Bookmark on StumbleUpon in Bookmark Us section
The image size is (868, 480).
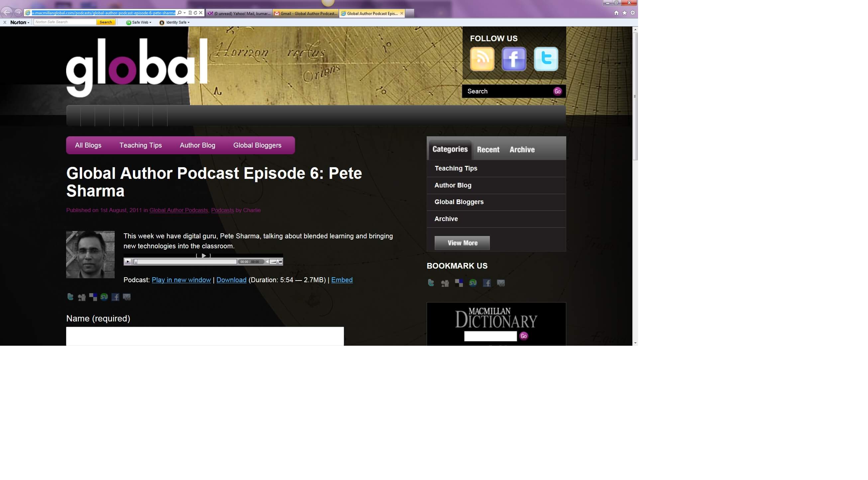pos(473,283)
